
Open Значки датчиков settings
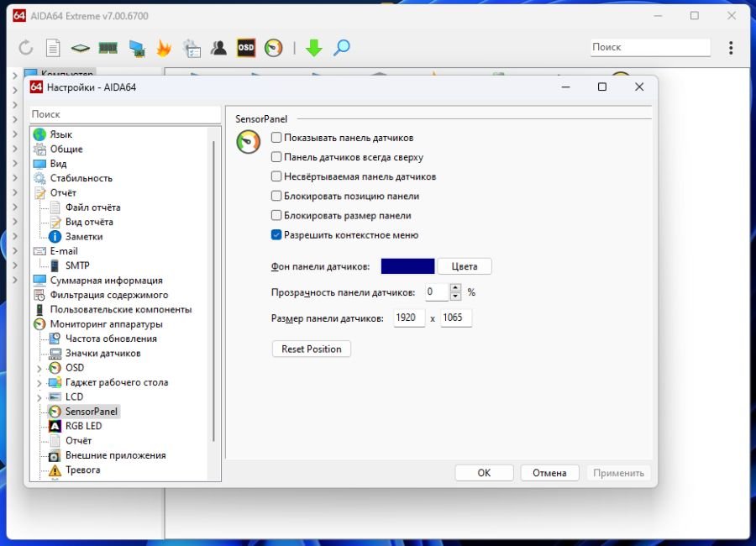102,353
